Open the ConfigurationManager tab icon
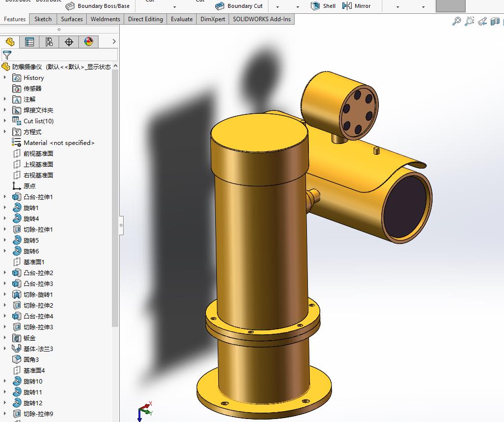The width and height of the screenshot is (504, 422). coord(49,42)
